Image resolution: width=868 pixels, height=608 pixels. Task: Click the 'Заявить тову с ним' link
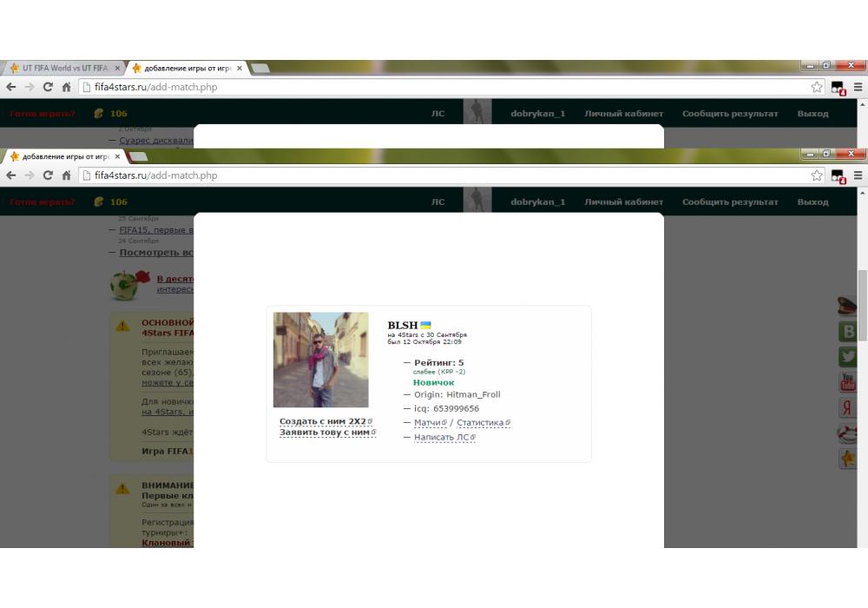[x=325, y=432]
